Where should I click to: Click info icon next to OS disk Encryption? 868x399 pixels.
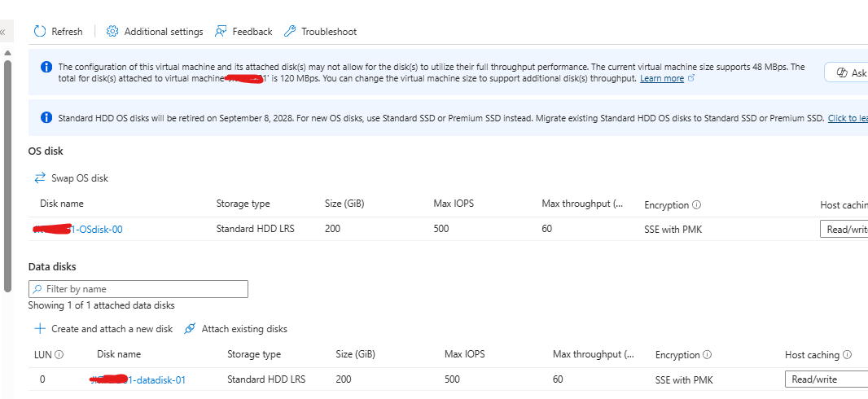[696, 204]
